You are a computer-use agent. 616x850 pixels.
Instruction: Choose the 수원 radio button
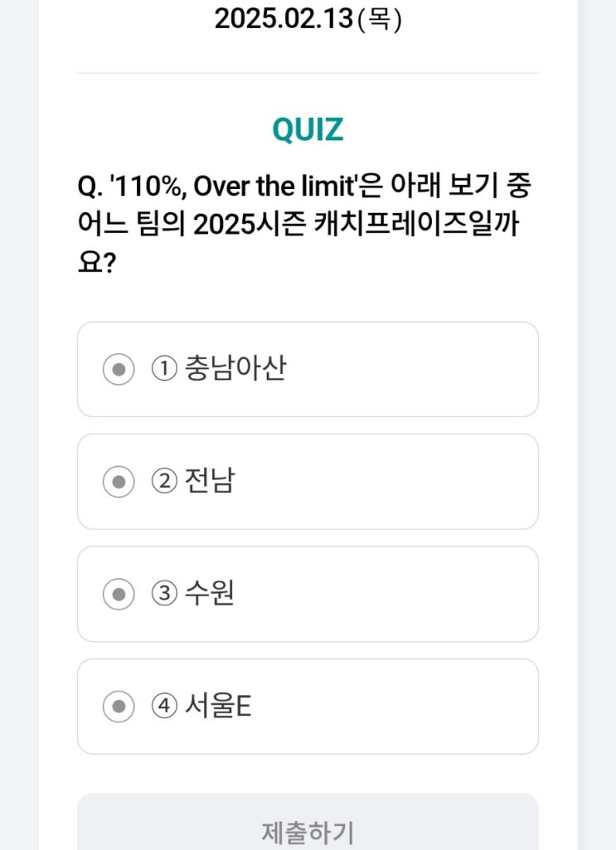click(119, 595)
